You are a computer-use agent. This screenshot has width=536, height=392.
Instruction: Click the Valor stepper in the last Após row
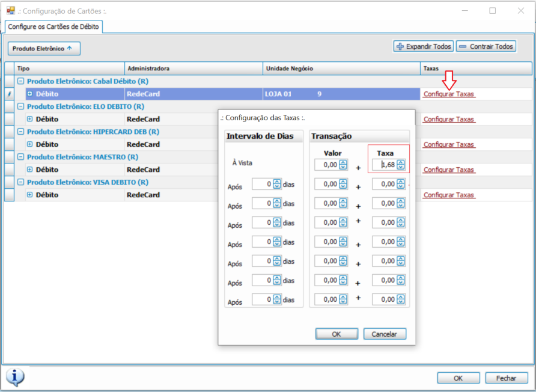pyautogui.click(x=343, y=299)
